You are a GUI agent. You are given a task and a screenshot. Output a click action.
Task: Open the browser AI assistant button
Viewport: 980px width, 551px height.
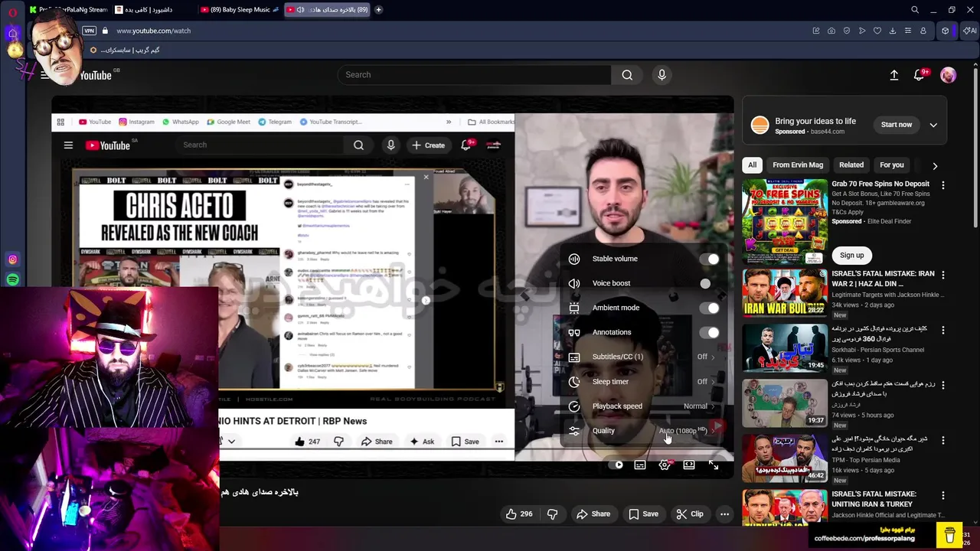click(969, 31)
